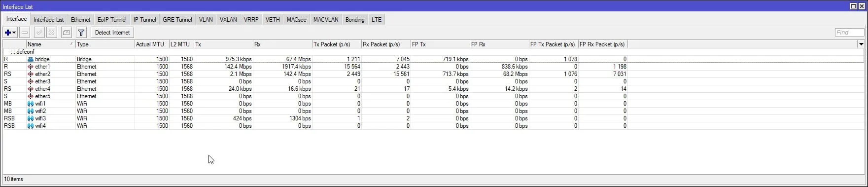Open the VETH tab
The image size is (868, 187).
273,20
